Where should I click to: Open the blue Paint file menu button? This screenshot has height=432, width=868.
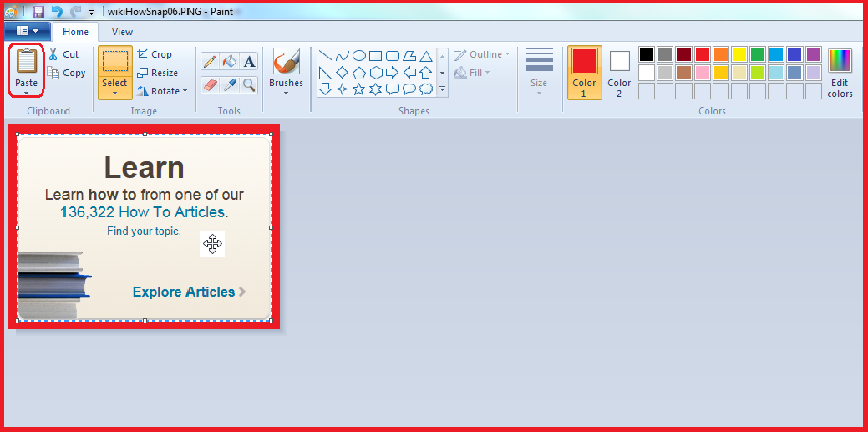pyautogui.click(x=27, y=31)
